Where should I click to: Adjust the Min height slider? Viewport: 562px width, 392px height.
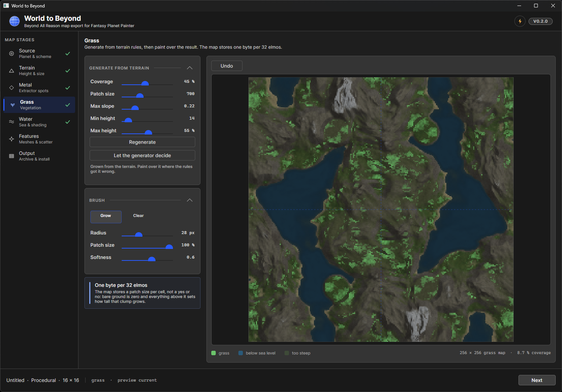tap(147, 121)
